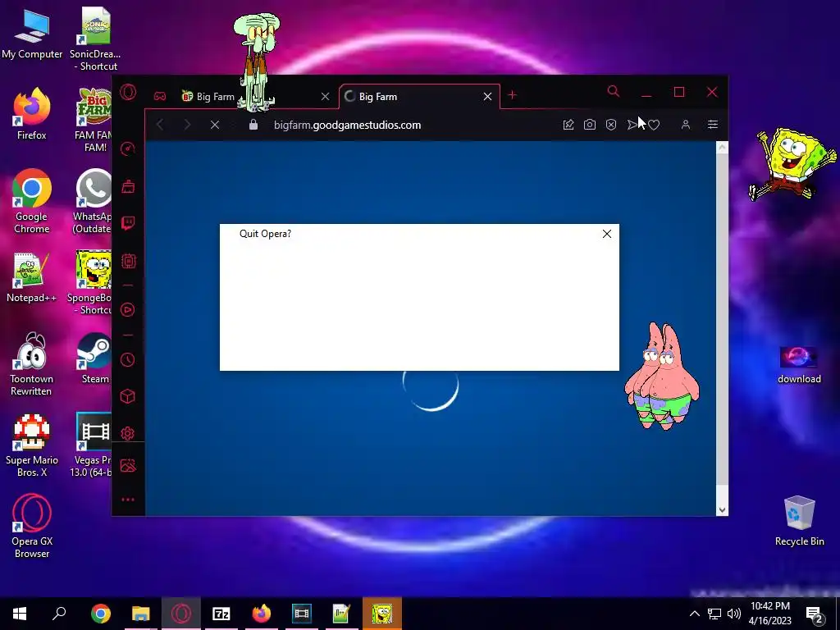The height and width of the screenshot is (630, 840).
Task: Open ad blocker shield icon
Action: click(x=610, y=125)
